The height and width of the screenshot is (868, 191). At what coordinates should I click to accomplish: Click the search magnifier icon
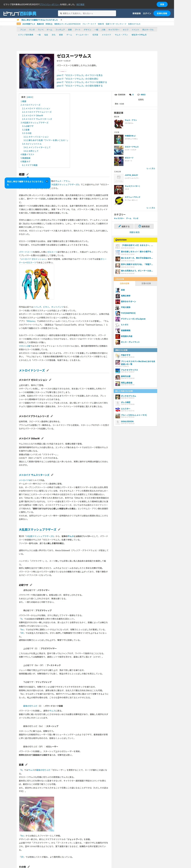61,13
